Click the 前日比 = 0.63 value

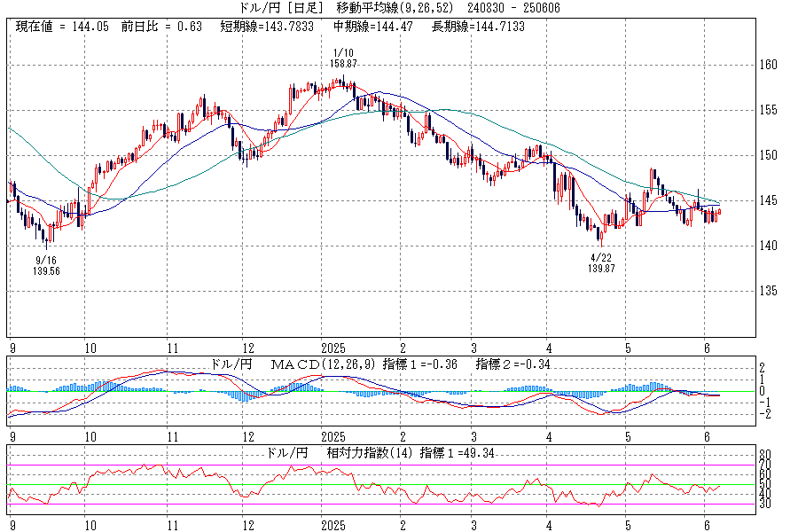tap(161, 27)
